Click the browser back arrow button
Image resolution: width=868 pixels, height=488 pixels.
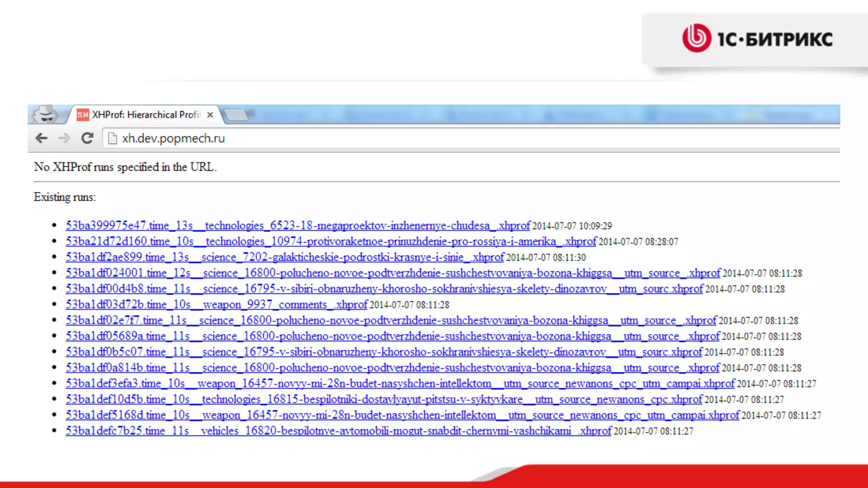click(x=42, y=138)
